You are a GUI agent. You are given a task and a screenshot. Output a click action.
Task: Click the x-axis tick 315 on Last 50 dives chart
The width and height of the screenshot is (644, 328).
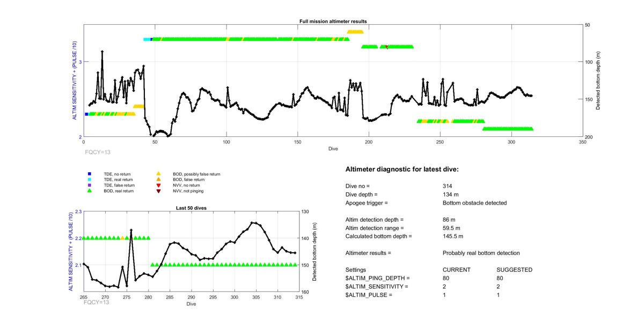click(x=298, y=297)
